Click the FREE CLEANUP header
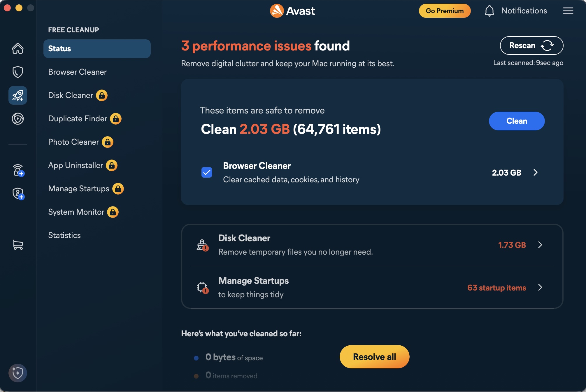This screenshot has height=392, width=586. [73, 30]
